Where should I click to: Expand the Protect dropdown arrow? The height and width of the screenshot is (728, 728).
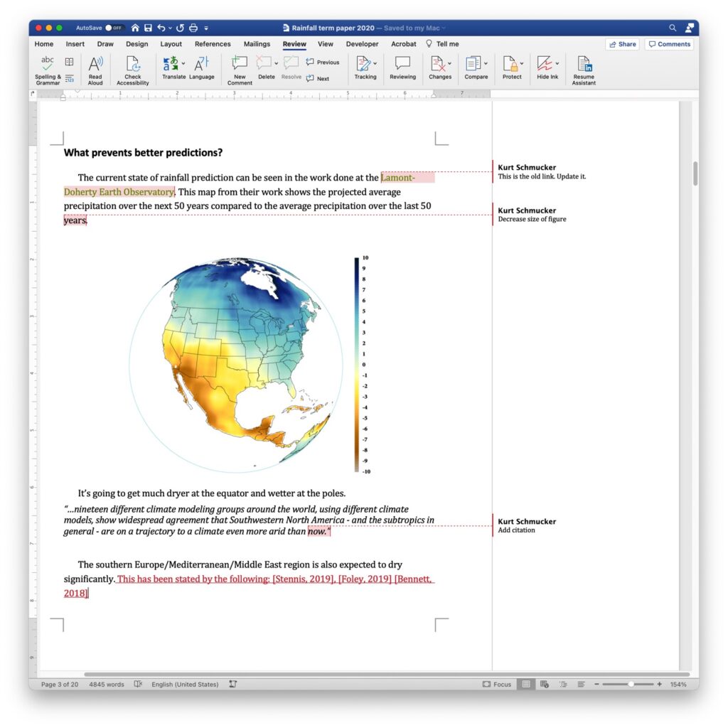tap(522, 63)
